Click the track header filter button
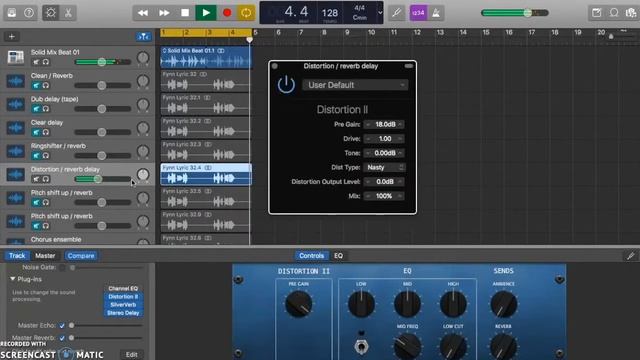Image resolution: width=640 pixels, height=360 pixels. pos(143,37)
